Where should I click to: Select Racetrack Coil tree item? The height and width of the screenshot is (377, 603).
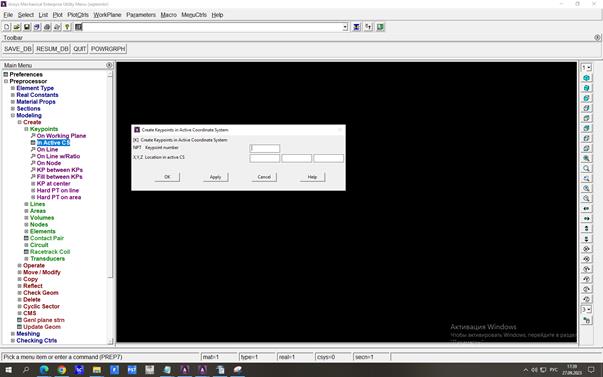click(50, 252)
